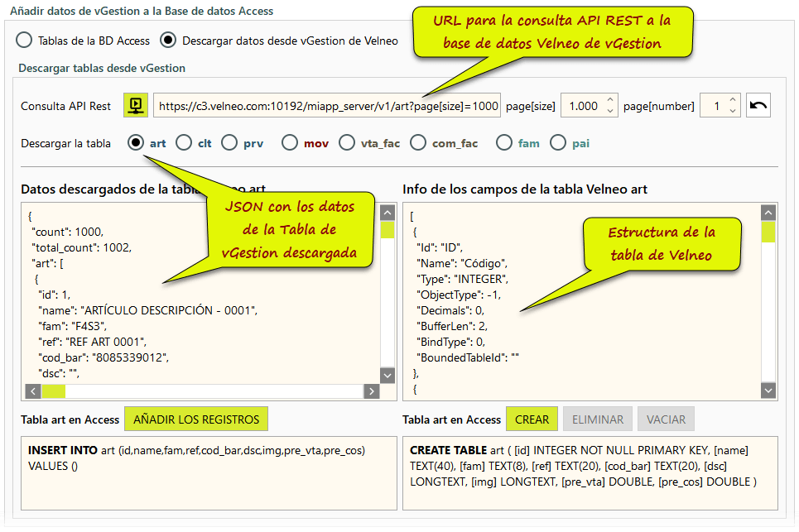Click the INSERT INTO SQL text box

coord(207,473)
